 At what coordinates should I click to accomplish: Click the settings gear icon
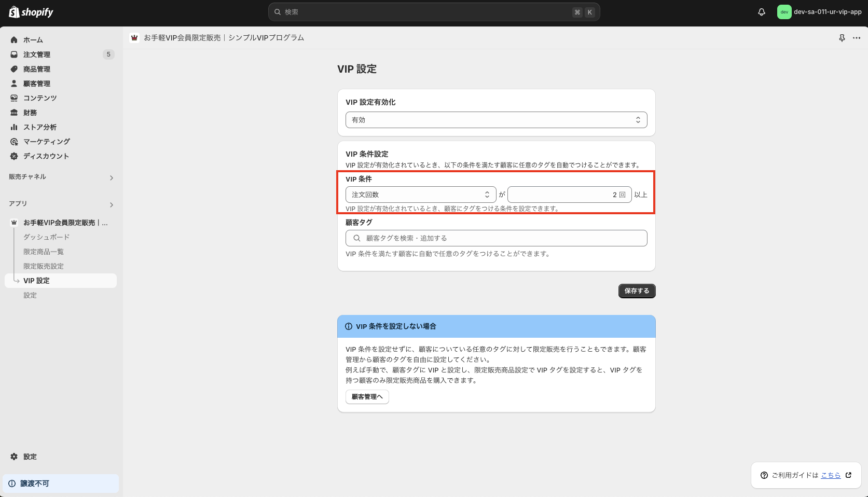(x=14, y=457)
